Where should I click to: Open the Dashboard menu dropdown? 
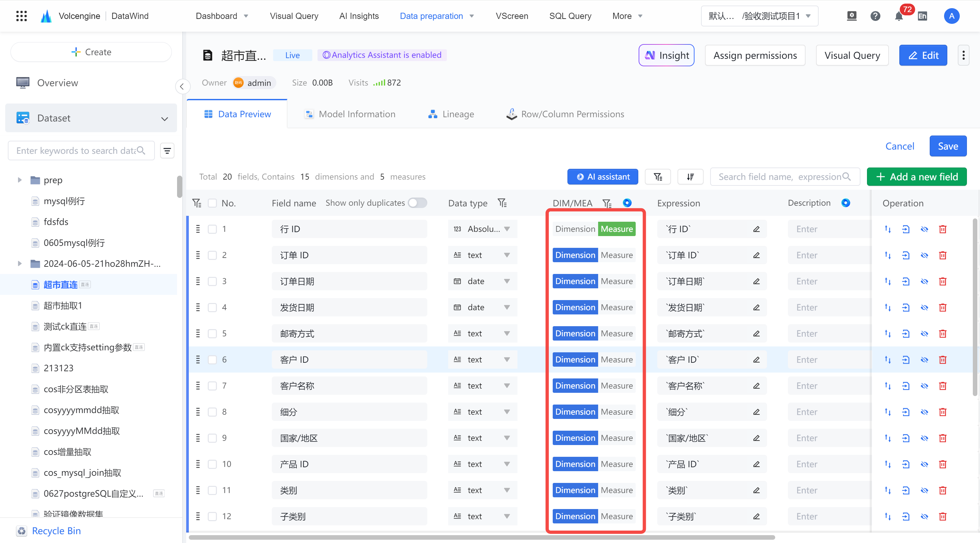point(222,16)
